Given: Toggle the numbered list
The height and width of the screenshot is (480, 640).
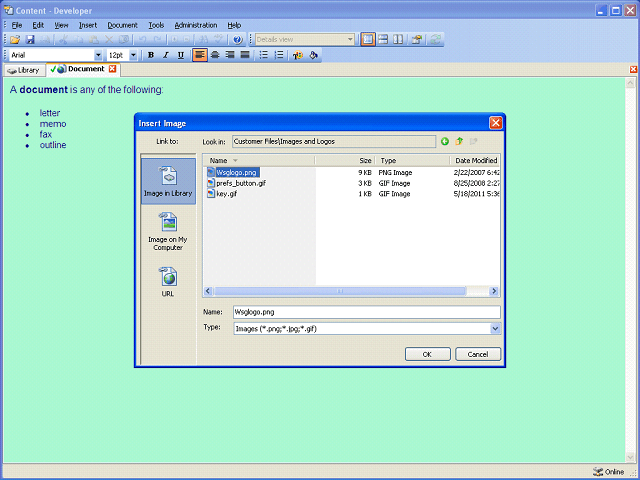Looking at the screenshot, I should coord(279,55).
